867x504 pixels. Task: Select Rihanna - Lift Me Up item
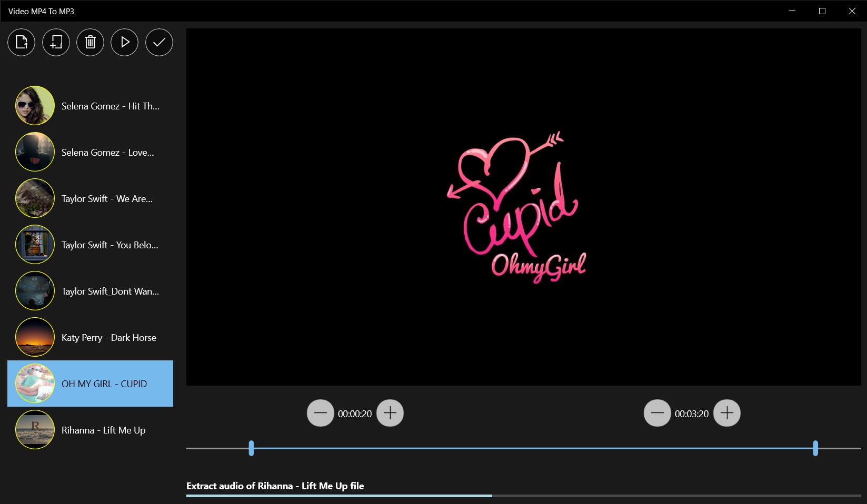tap(90, 430)
